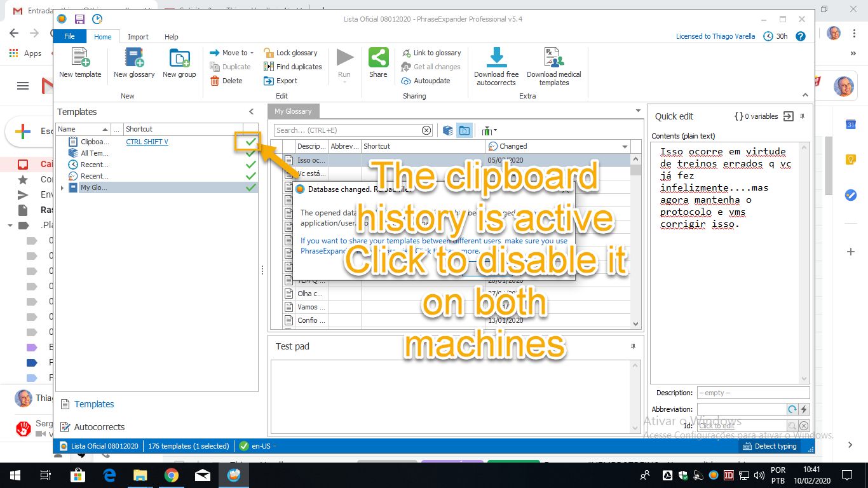Create a New template from the ribbon
The height and width of the screenshot is (488, 868).
tap(80, 63)
